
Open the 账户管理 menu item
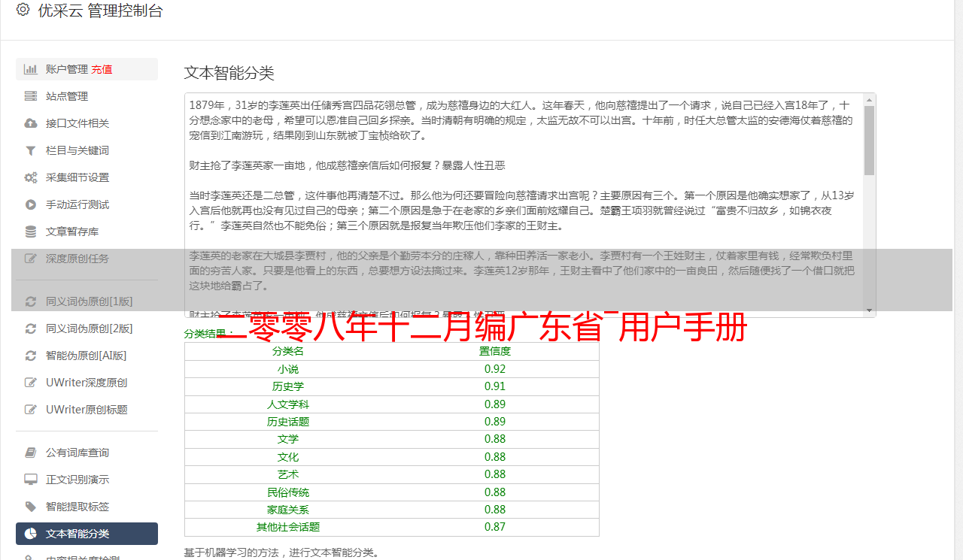(87, 69)
